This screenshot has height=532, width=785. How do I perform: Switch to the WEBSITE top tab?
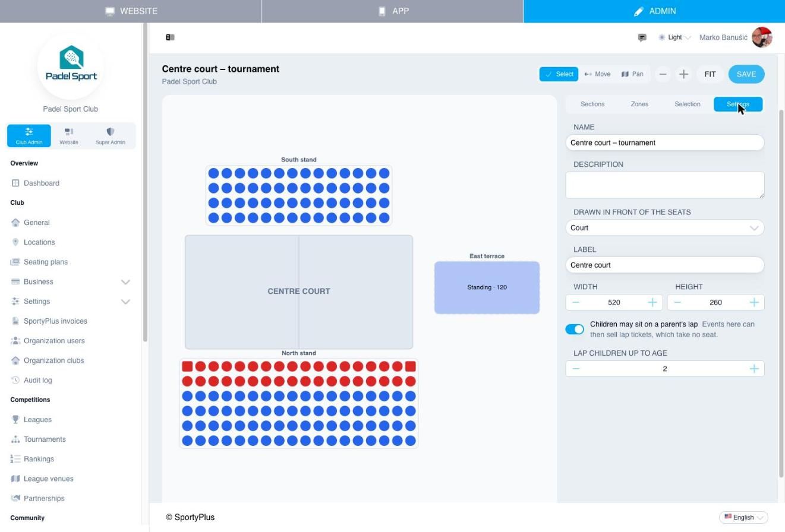coord(131,11)
